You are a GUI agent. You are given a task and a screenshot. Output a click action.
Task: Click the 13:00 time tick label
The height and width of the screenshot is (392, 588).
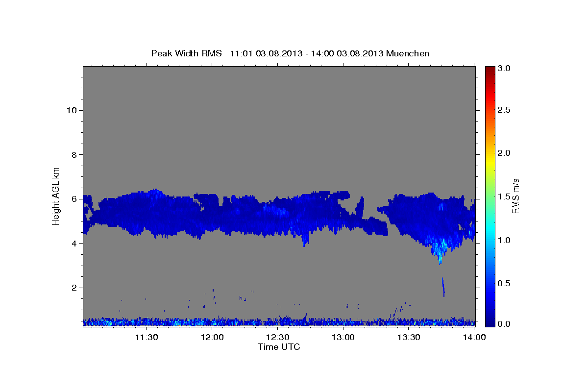click(x=343, y=337)
